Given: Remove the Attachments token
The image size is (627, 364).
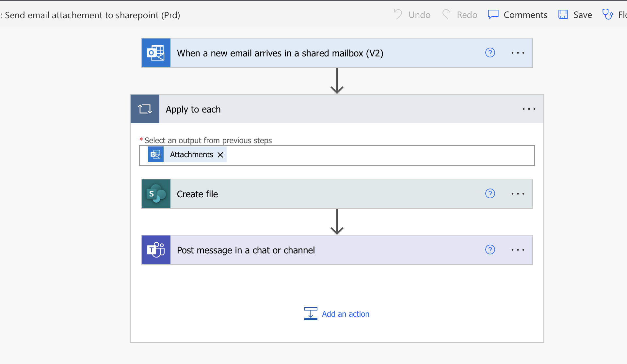Looking at the screenshot, I should pyautogui.click(x=220, y=155).
